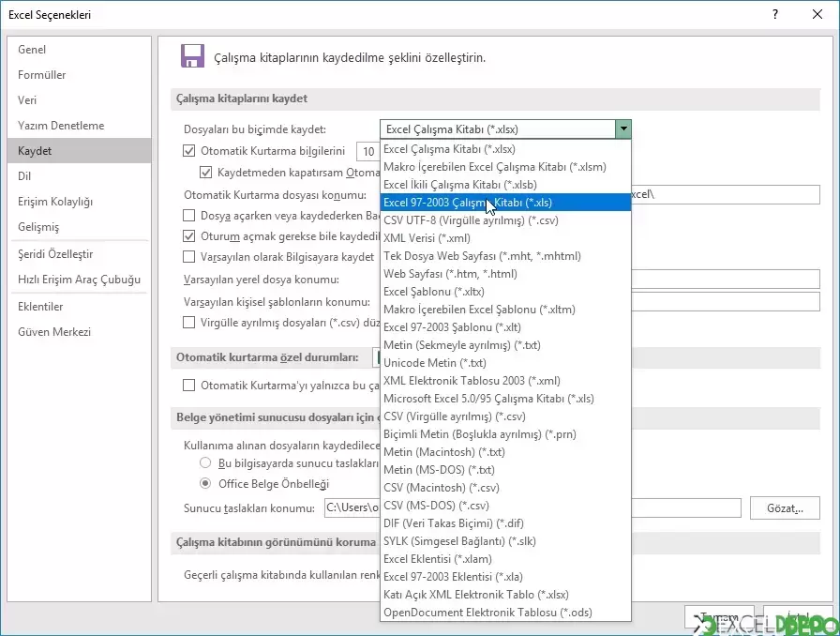Select Metin (Sekmeyle ayrılmış) (*.txt) entry

(505, 345)
